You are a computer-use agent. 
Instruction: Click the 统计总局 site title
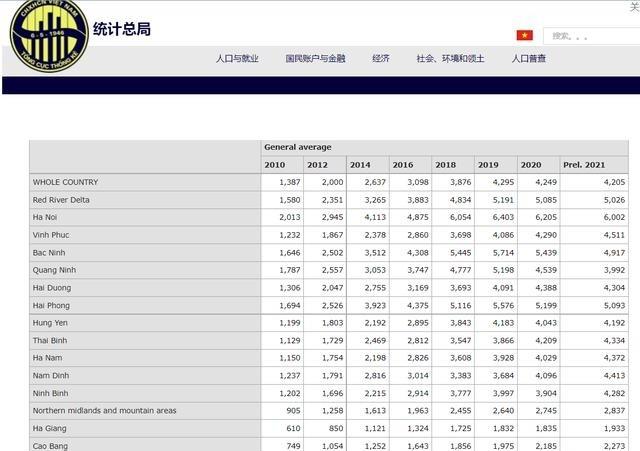tap(122, 29)
